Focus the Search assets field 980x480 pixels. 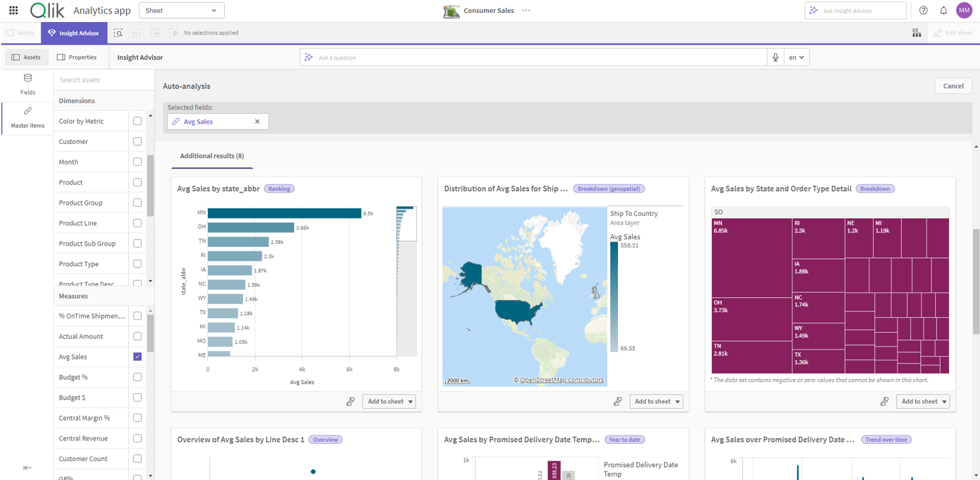104,80
